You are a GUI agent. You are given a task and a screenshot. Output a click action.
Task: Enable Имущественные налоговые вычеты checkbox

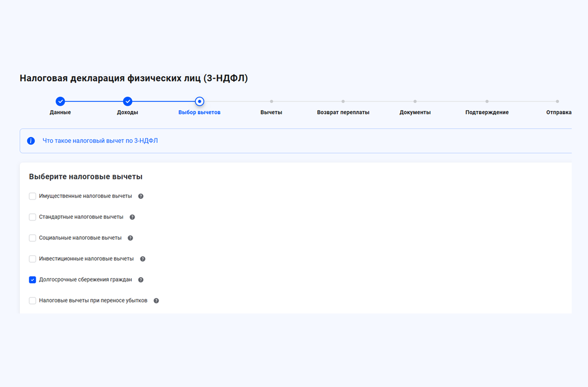(x=32, y=196)
